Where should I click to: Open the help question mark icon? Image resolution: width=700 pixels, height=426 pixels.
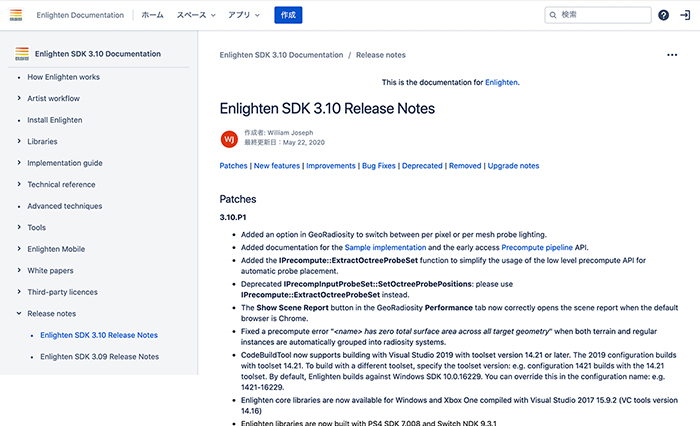(x=663, y=16)
